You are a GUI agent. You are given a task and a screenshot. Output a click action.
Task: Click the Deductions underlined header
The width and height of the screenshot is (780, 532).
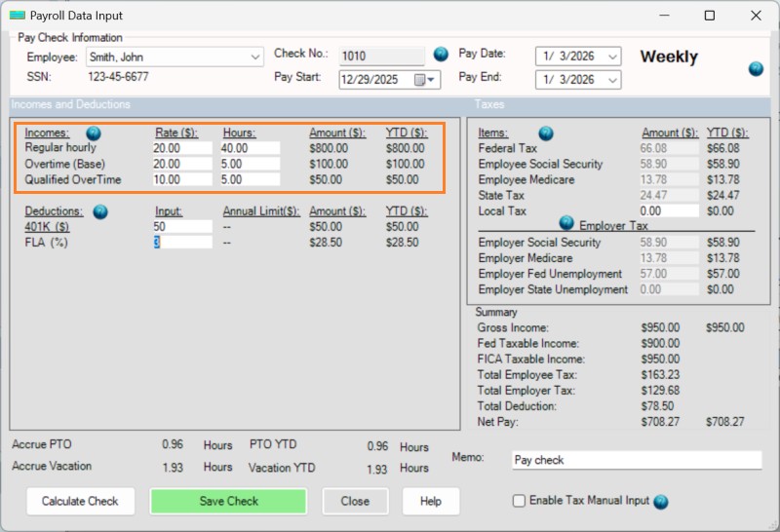point(54,211)
